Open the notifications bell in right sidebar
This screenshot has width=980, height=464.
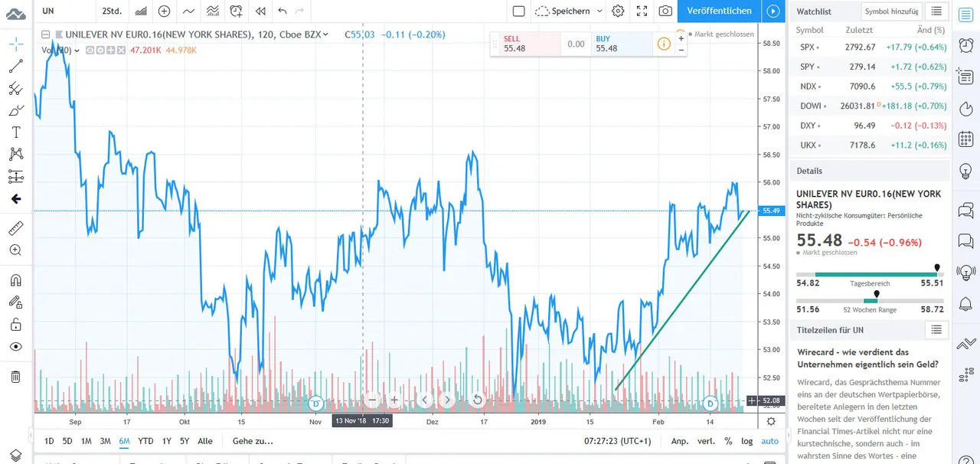pyautogui.click(x=965, y=303)
